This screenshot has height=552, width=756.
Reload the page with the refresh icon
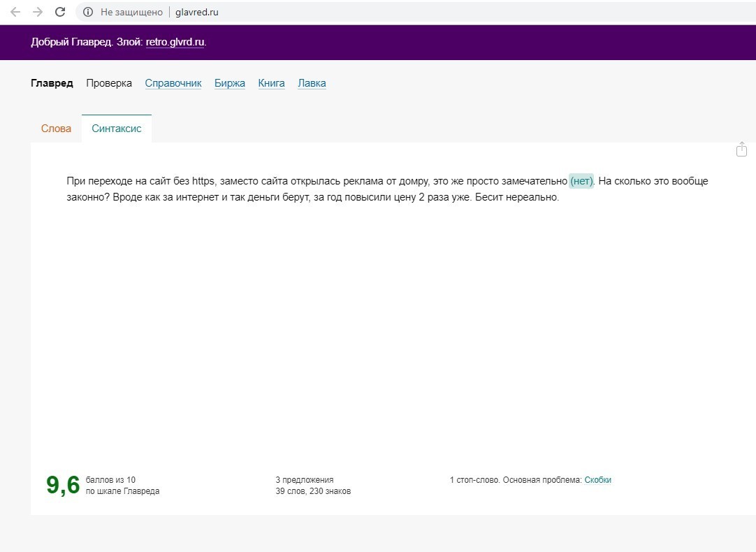point(60,12)
